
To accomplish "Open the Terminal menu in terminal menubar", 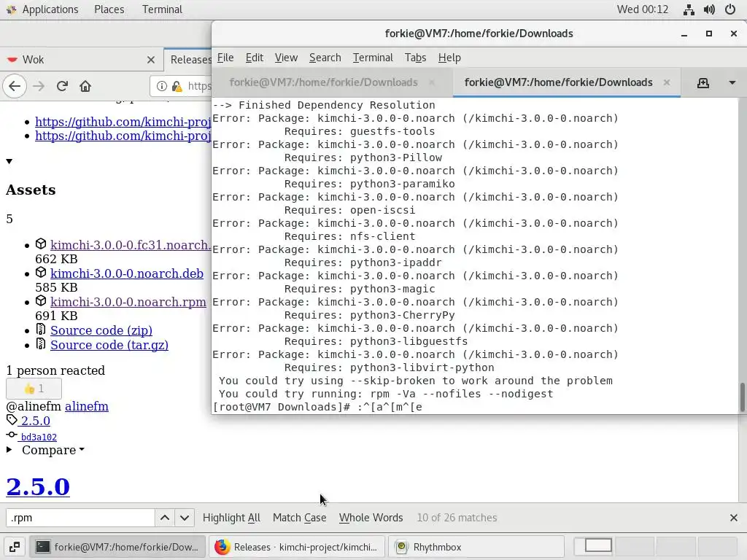I will tap(373, 58).
